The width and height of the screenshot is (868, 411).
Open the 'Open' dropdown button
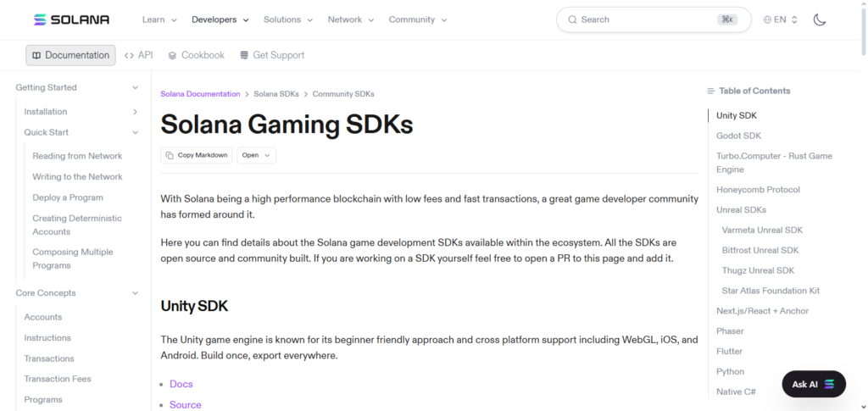click(x=256, y=155)
